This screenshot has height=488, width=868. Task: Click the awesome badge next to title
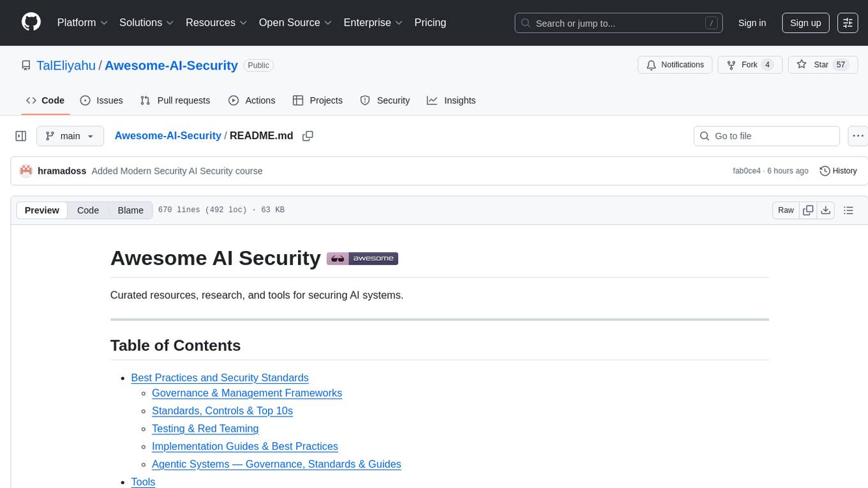[x=363, y=259]
